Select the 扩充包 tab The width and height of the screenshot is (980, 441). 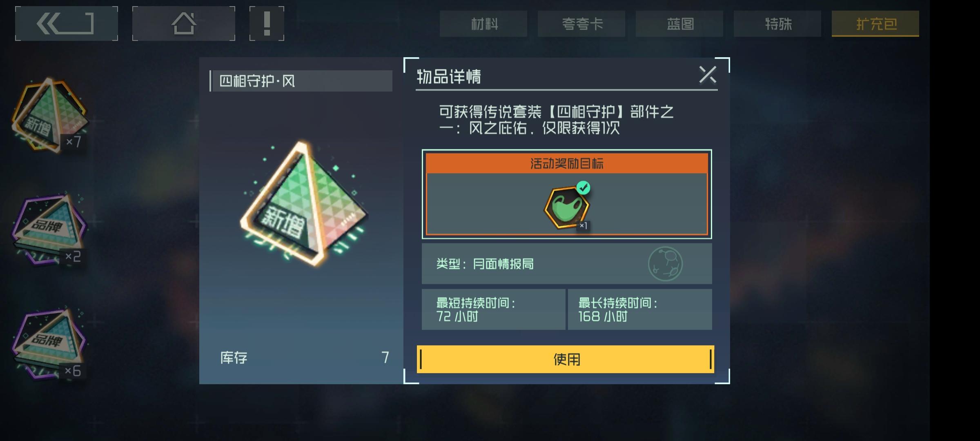coord(875,24)
